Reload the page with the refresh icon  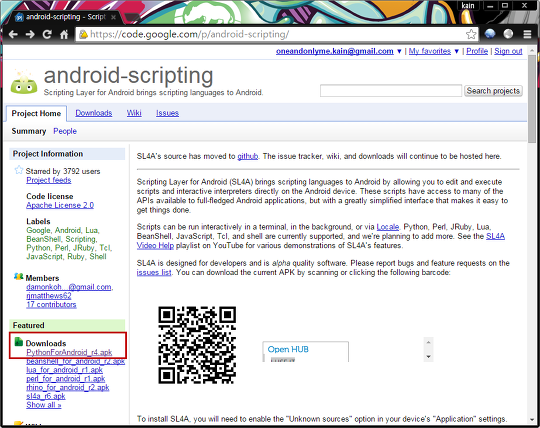[47, 34]
